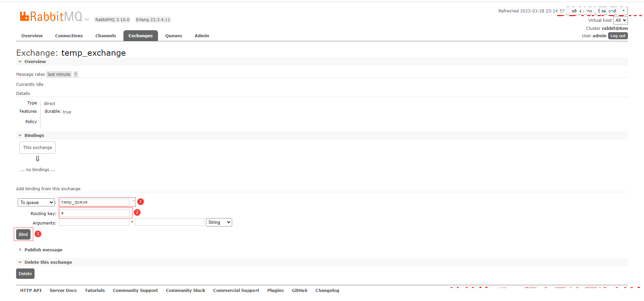Open the Server Docs link
Image resolution: width=644 pixels, height=301 pixels.
[63, 290]
